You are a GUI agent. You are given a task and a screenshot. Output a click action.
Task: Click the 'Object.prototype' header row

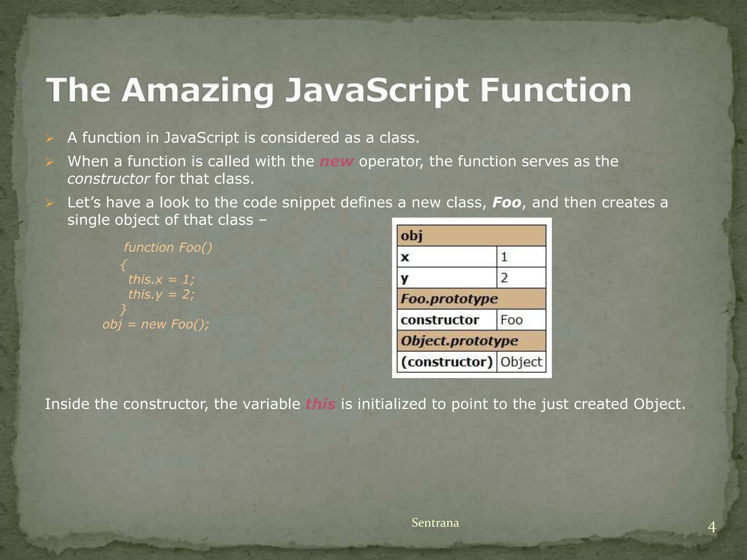pos(471,341)
